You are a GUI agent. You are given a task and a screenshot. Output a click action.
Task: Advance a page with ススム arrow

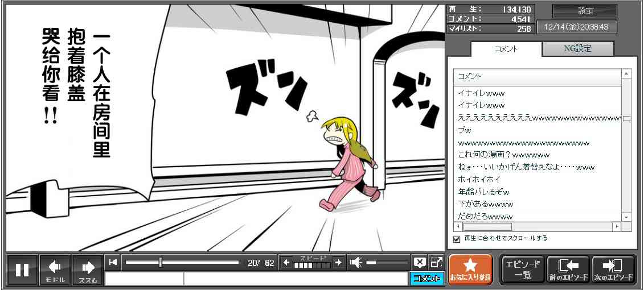click(x=88, y=270)
